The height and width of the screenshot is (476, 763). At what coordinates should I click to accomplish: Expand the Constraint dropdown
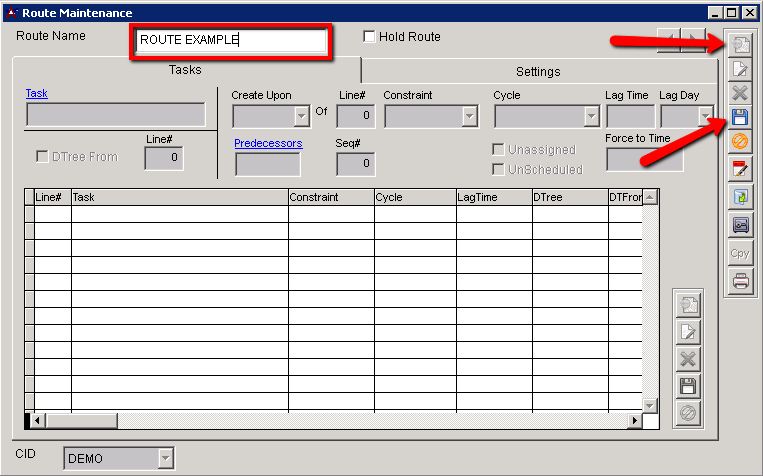coord(469,116)
